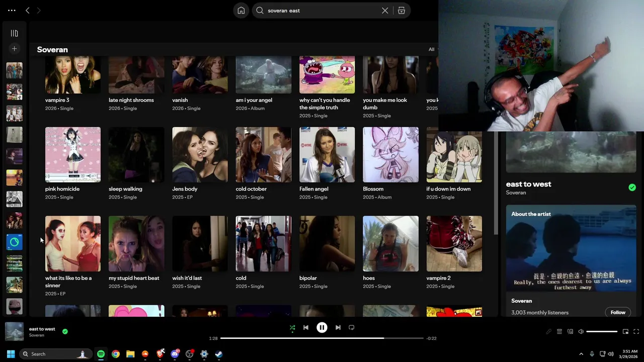
Task: Open the Browse icon in the search bar
Action: (401, 11)
